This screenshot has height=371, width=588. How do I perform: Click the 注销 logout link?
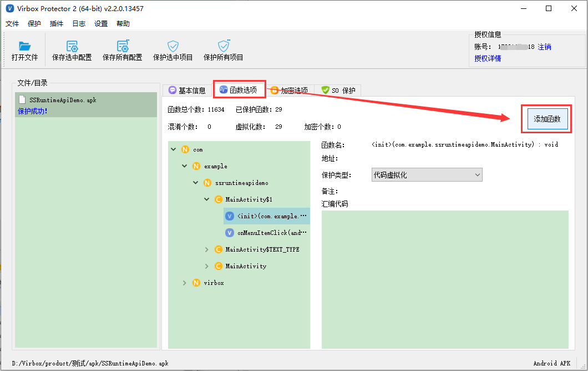[544, 47]
